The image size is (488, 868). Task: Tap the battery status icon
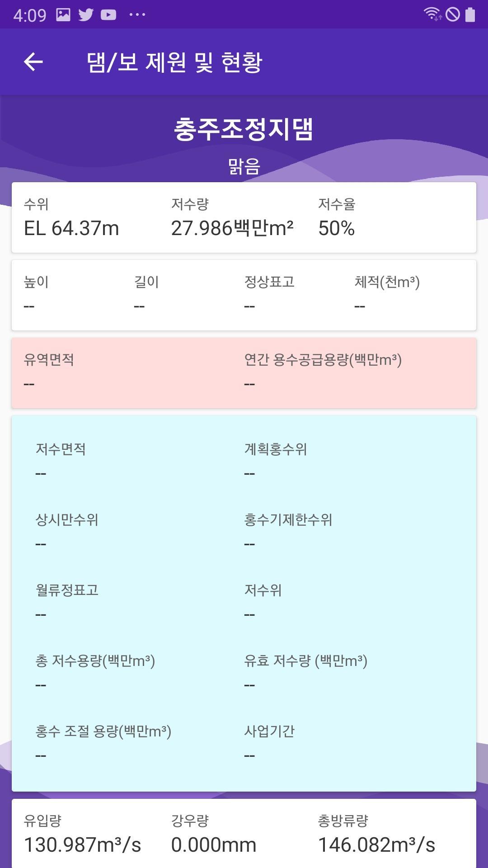coord(470,14)
